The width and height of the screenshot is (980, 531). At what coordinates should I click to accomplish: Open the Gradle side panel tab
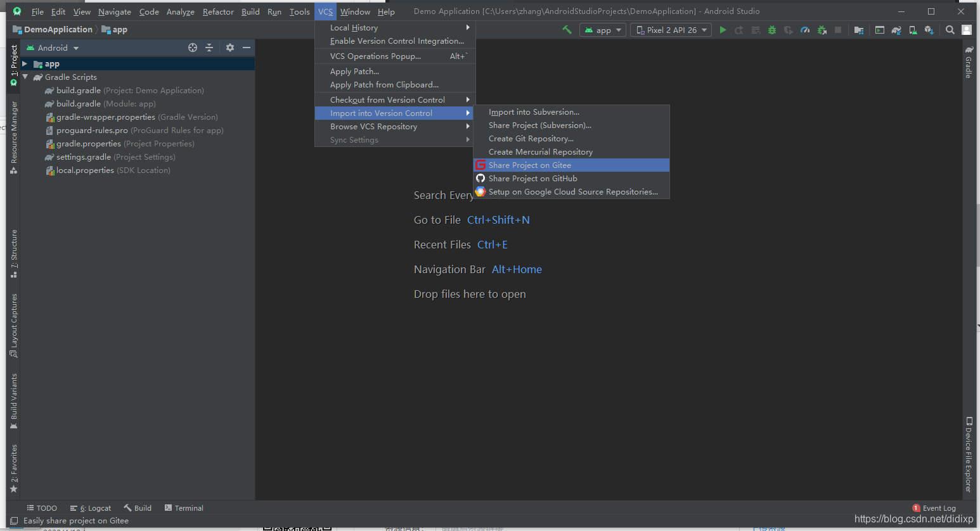click(969, 61)
